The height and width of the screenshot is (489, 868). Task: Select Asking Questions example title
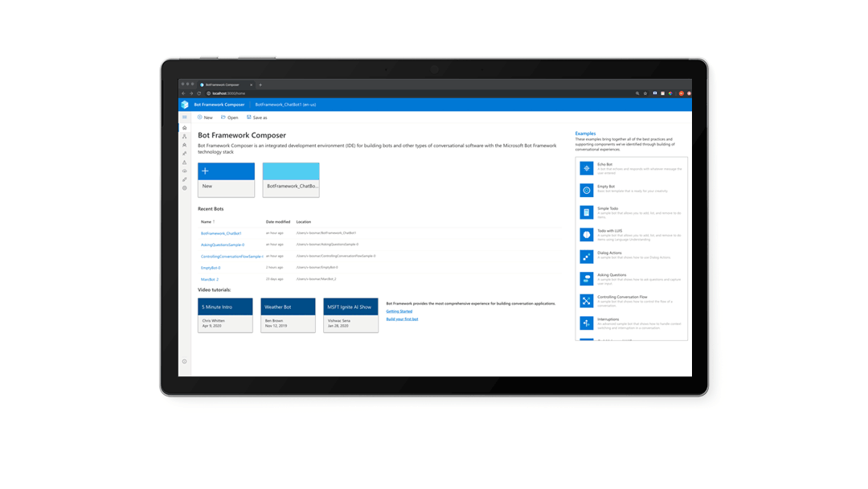[x=612, y=275]
